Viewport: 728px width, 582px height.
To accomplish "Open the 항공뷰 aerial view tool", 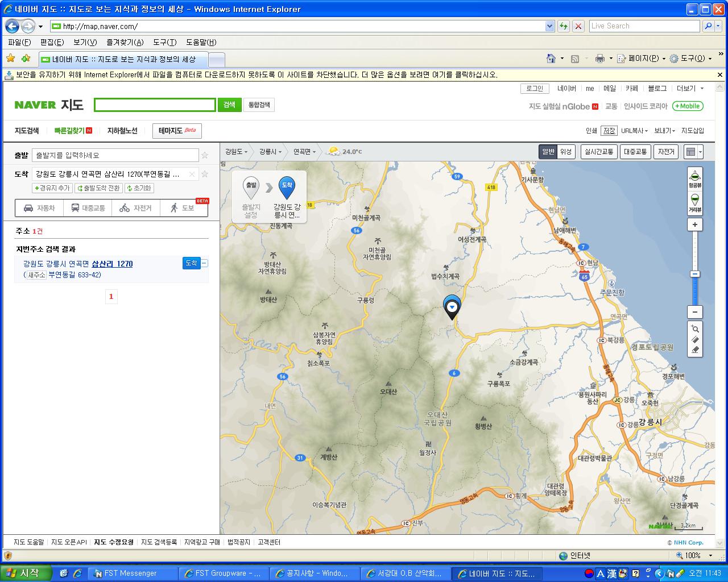I will tap(694, 177).
